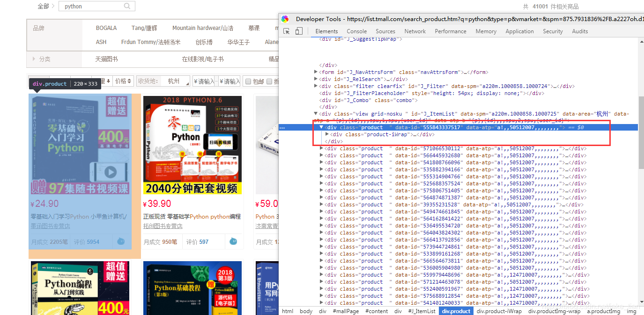
Task: Click the maximum price ¥请输入 field
Action: 229,81
